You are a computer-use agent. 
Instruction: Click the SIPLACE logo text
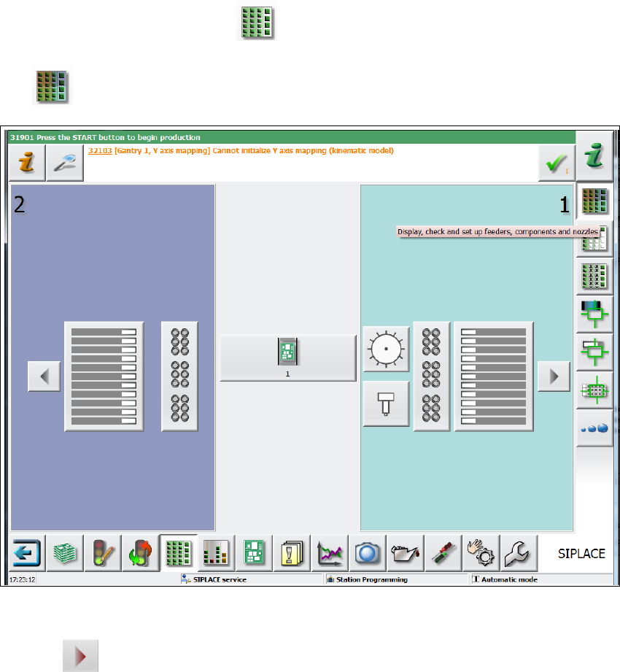(581, 554)
